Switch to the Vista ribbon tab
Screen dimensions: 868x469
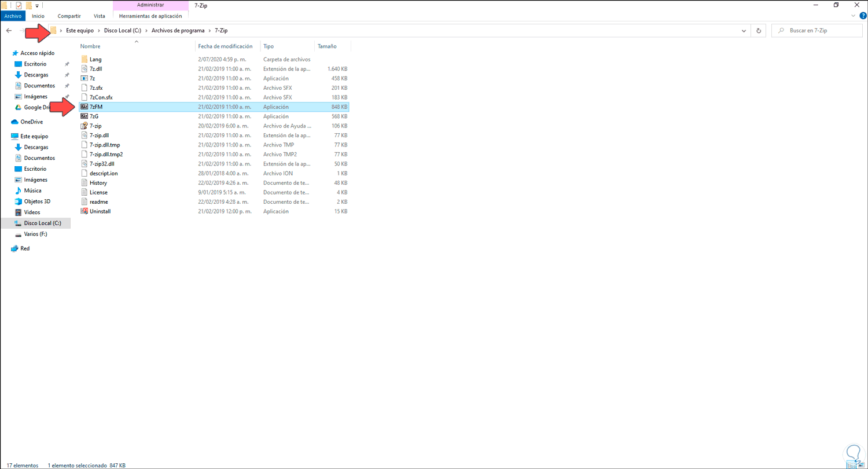[x=99, y=16]
